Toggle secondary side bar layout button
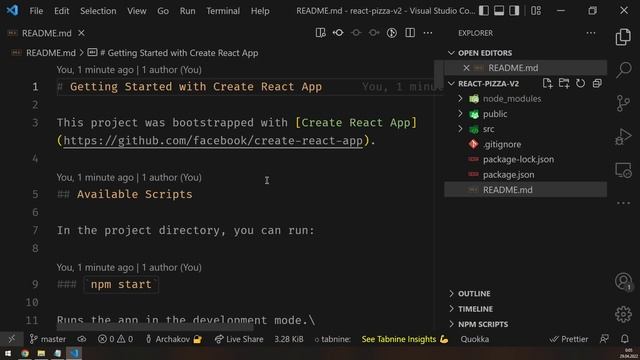This screenshot has height=360, width=640. tap(514, 11)
